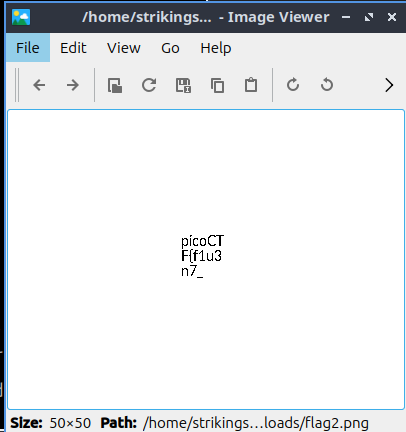The width and height of the screenshot is (406, 432).
Task: Copy the image to clipboard
Action: tap(217, 85)
